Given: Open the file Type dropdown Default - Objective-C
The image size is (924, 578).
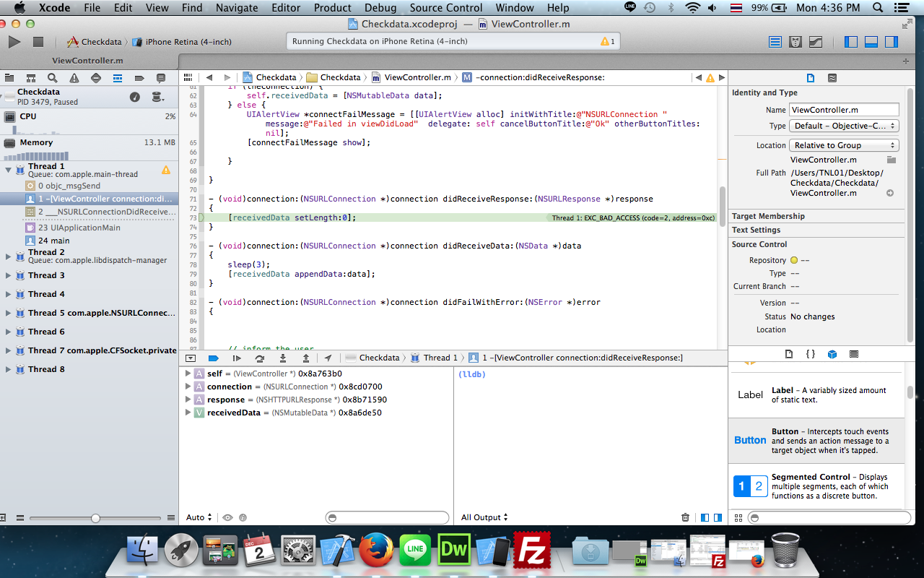Looking at the screenshot, I should (845, 126).
